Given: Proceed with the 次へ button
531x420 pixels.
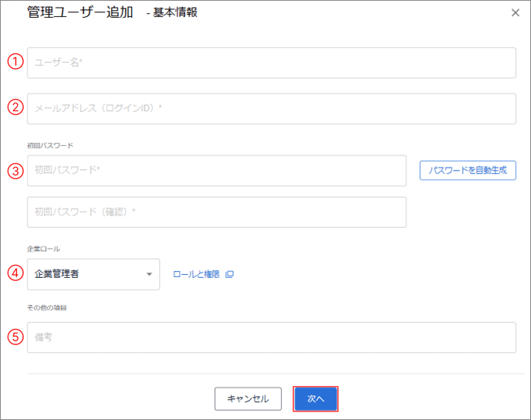Looking at the screenshot, I should click(x=316, y=399).
